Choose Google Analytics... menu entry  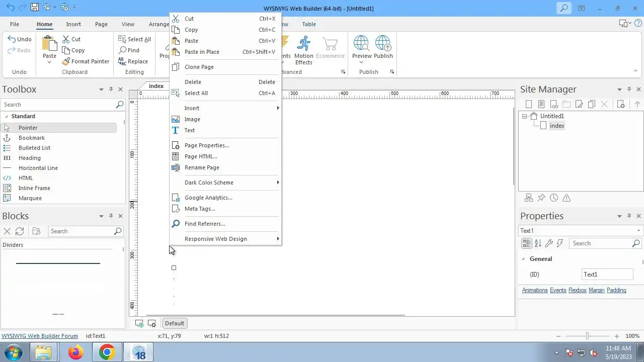pos(225,198)
